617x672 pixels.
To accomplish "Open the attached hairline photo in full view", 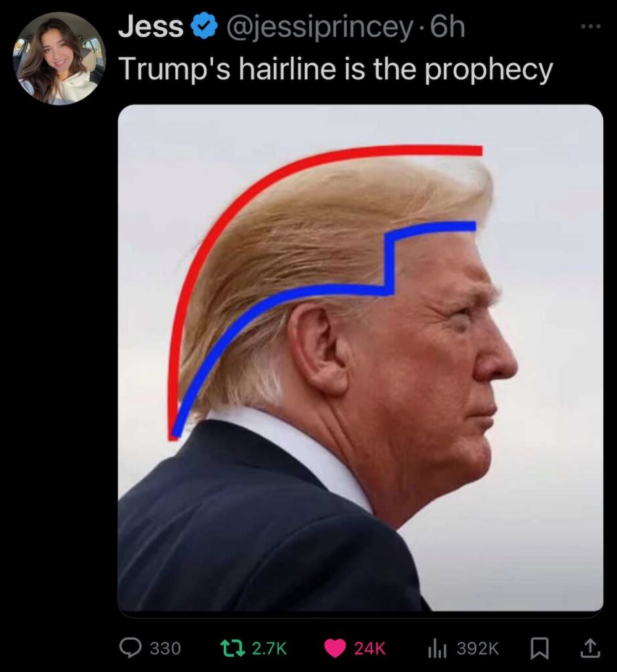I will (x=360, y=358).
